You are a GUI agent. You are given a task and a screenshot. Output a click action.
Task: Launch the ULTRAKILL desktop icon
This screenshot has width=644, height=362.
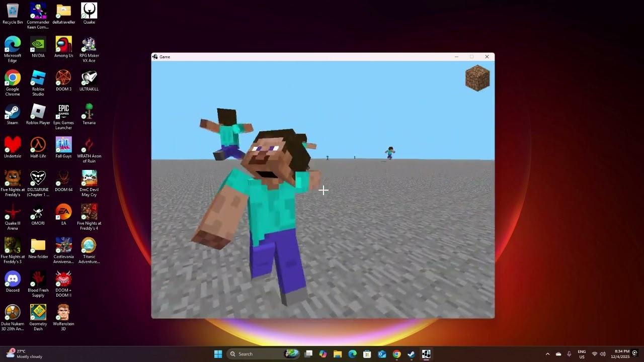(x=89, y=81)
